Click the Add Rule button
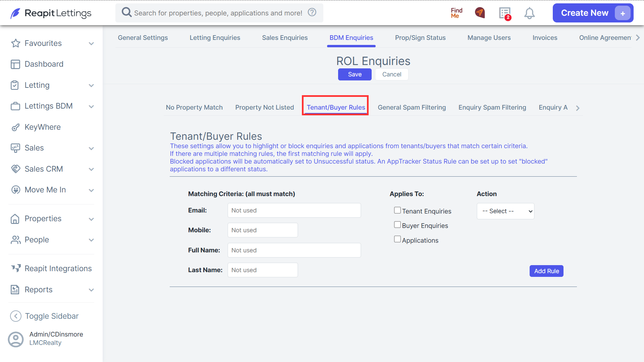This screenshot has width=644, height=362. [546, 271]
